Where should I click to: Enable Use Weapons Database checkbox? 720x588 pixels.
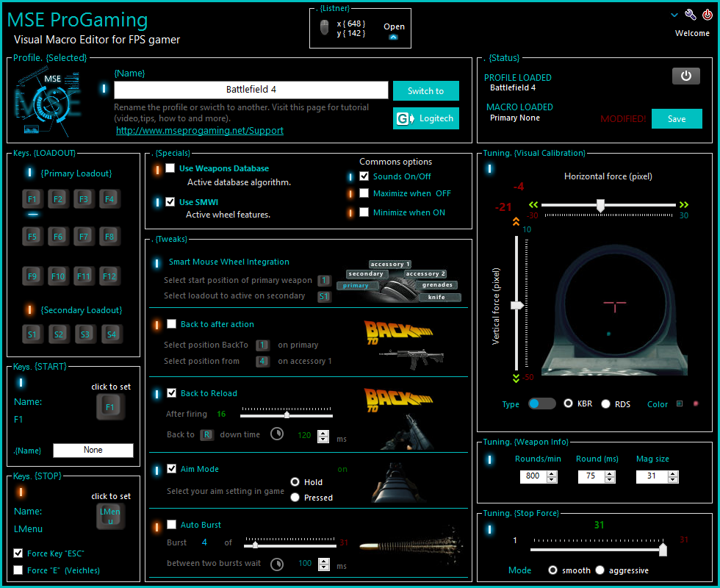click(170, 168)
